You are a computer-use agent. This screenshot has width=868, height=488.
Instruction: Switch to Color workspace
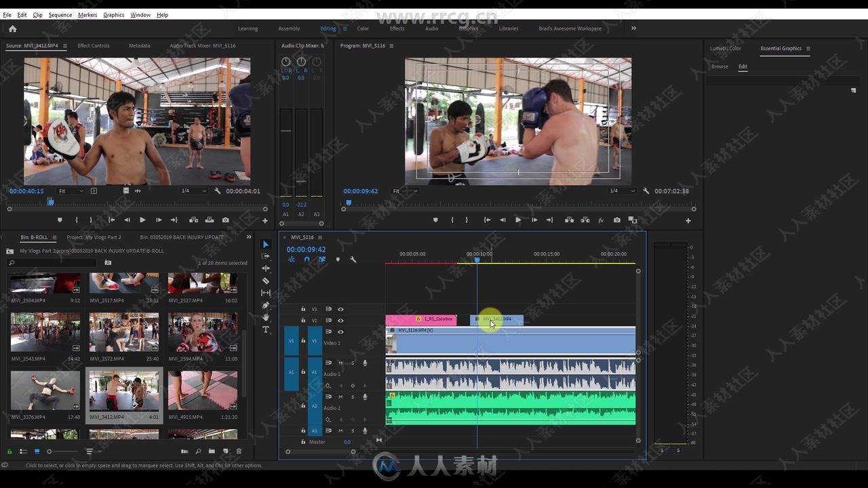[363, 28]
